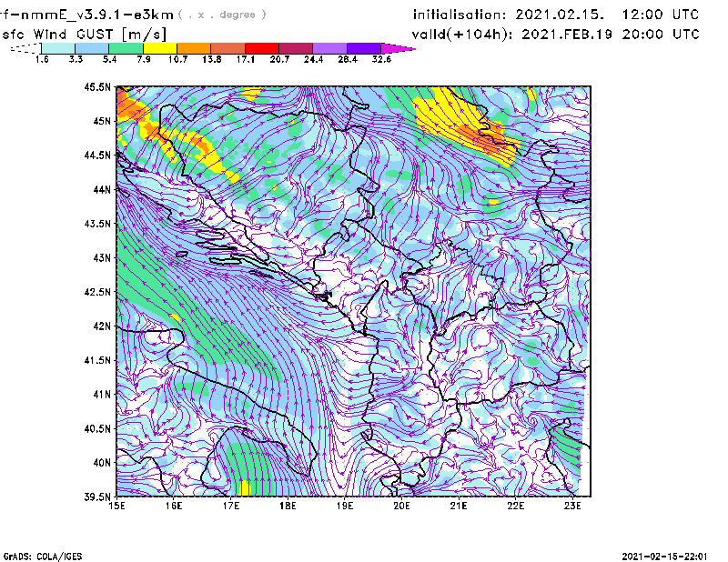Click the crimson legend swatch (20.7–24.4)
728x562 pixels.
coord(296,48)
